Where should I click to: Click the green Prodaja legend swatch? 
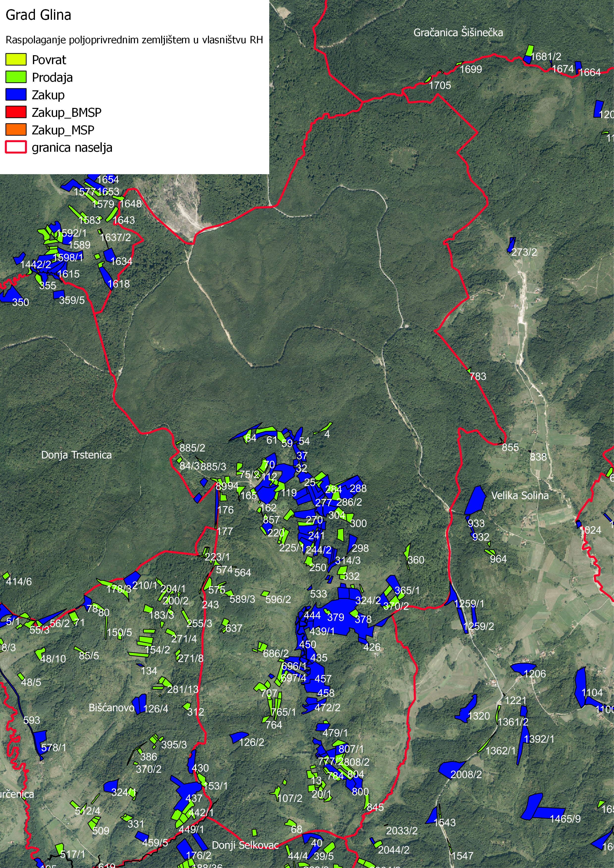pos(16,77)
